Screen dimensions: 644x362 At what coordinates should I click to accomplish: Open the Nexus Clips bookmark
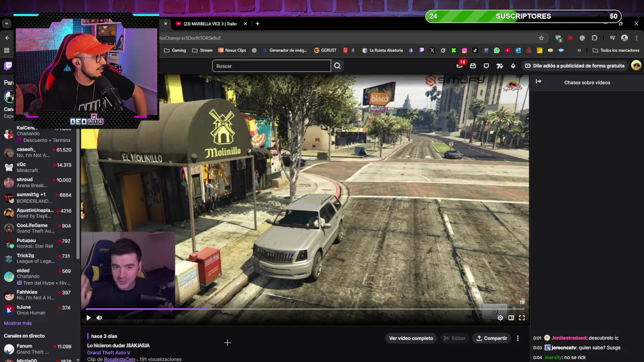click(232, 50)
